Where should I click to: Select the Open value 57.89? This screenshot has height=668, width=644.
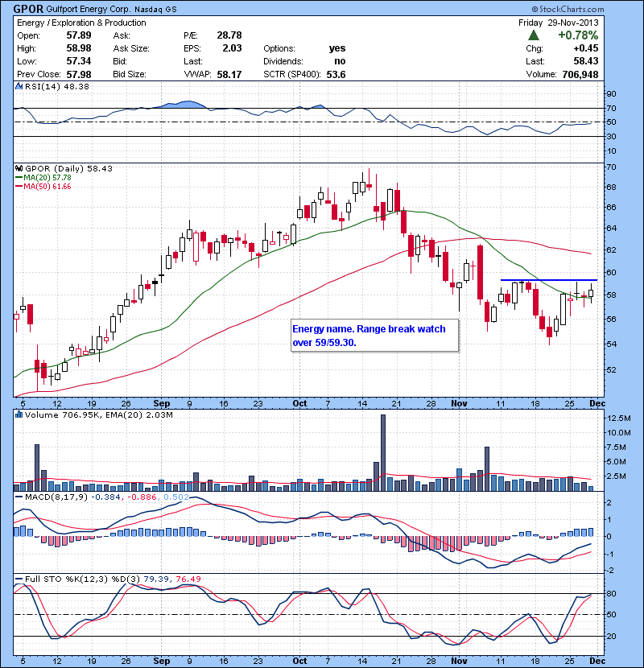pos(79,35)
